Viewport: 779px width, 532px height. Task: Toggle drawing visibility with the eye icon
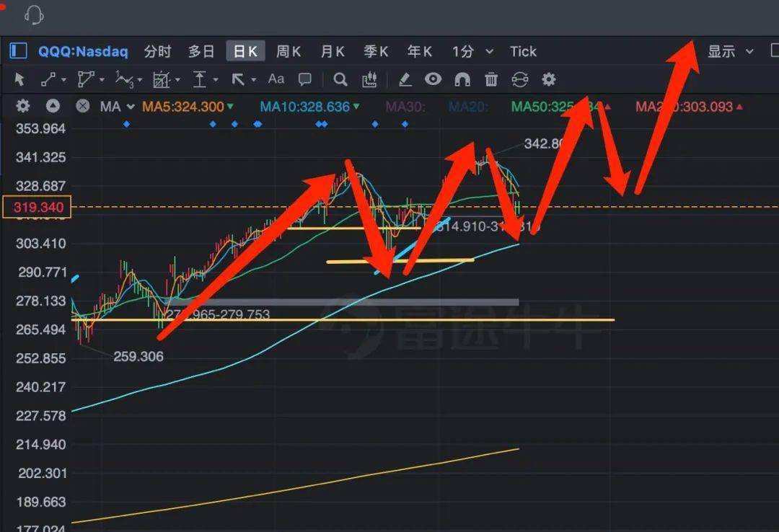(x=433, y=79)
